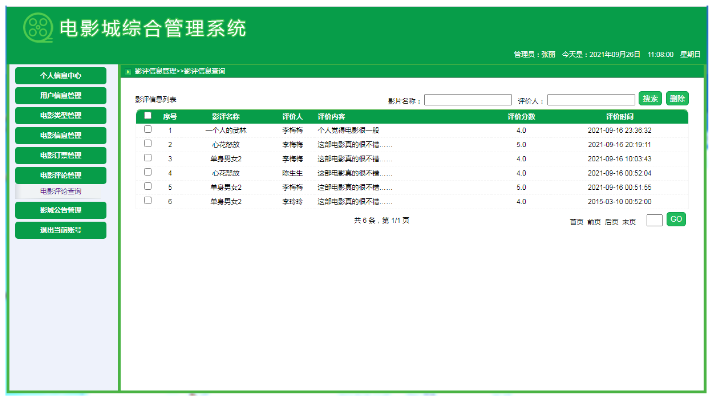The height and width of the screenshot is (399, 711).
Task: Open 电影类型管理 sidebar menu
Action: tap(61, 116)
